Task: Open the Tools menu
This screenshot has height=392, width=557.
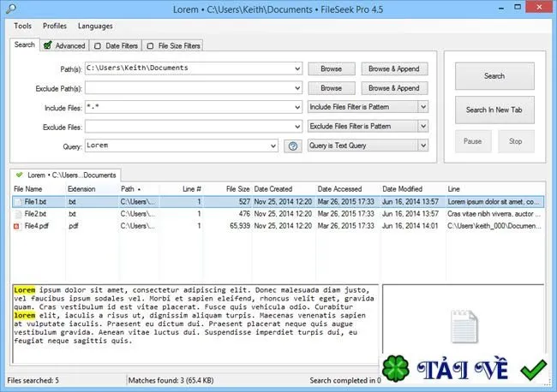Action: tap(23, 26)
